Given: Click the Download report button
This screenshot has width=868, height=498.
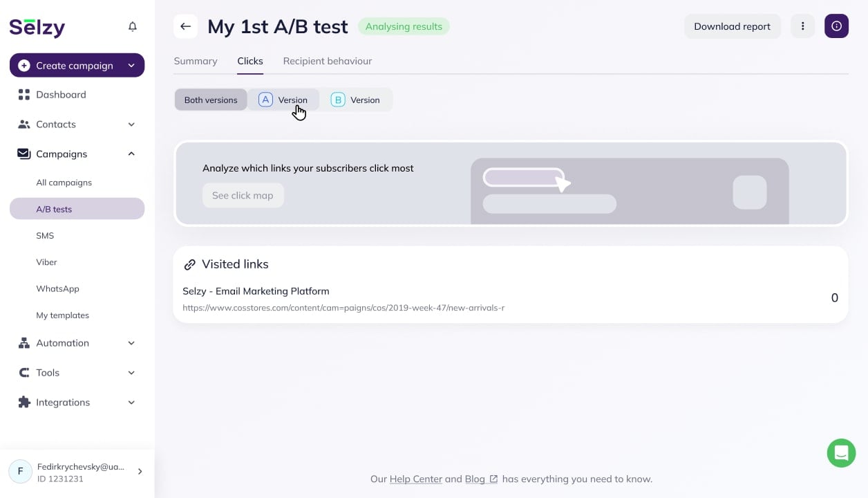Looking at the screenshot, I should pos(732,26).
